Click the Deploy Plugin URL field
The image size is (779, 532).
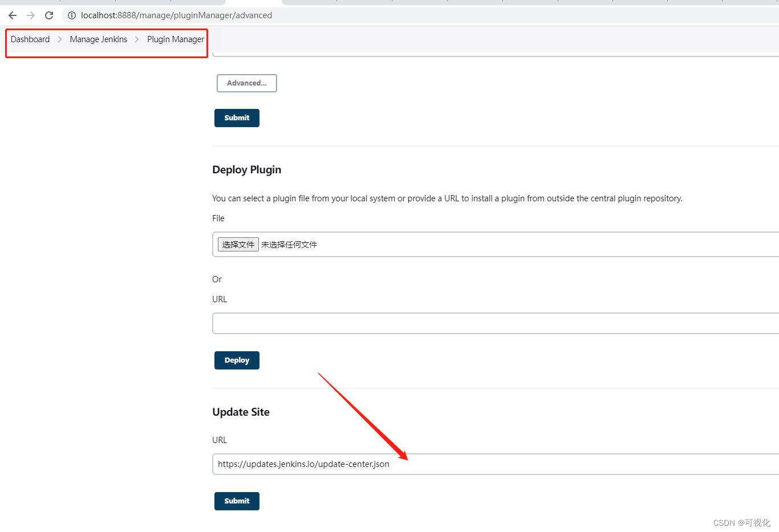496,323
